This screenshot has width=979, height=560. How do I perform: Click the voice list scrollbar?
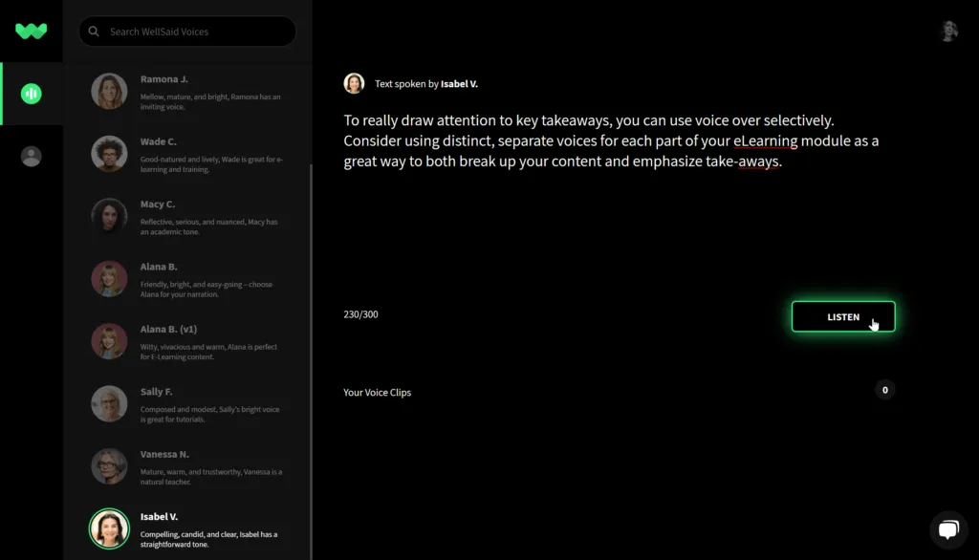click(311, 362)
